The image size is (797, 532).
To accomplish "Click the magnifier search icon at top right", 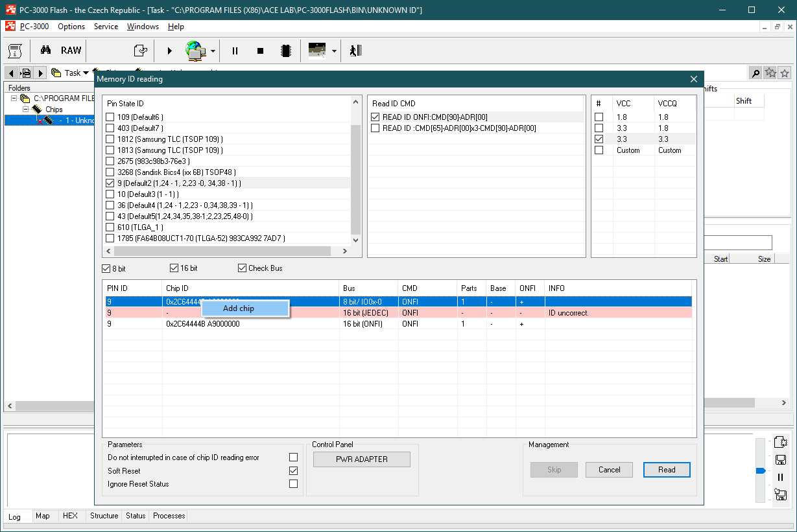I will tap(755, 73).
